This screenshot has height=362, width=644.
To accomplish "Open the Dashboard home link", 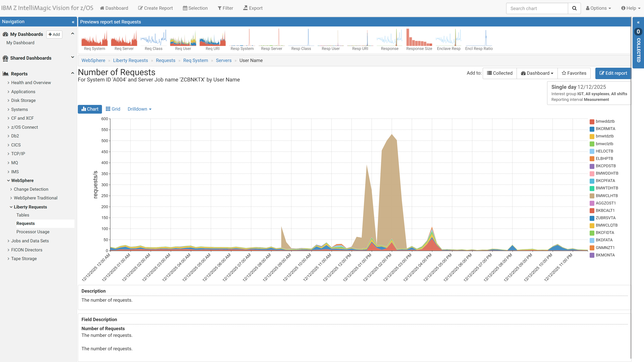I will 114,8.
